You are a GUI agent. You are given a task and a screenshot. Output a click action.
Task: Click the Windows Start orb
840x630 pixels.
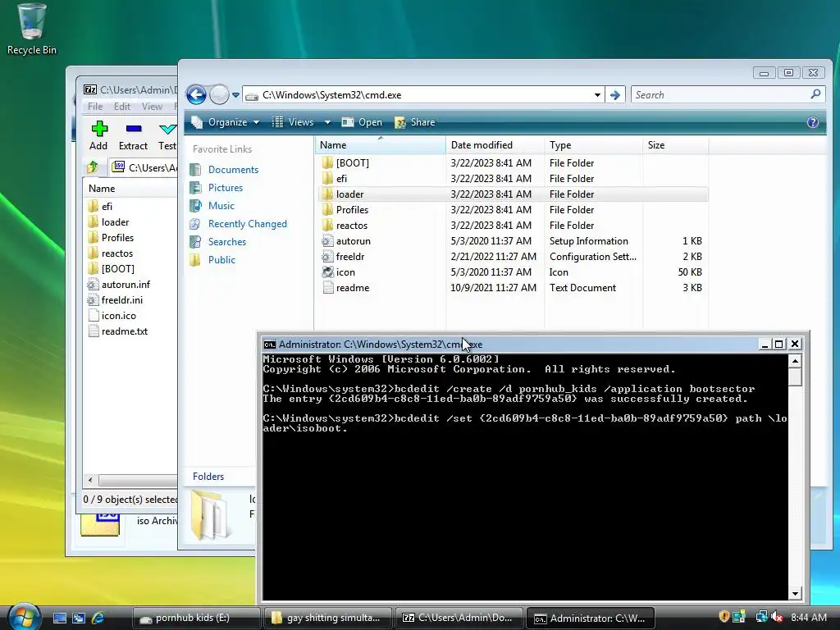coord(24,618)
